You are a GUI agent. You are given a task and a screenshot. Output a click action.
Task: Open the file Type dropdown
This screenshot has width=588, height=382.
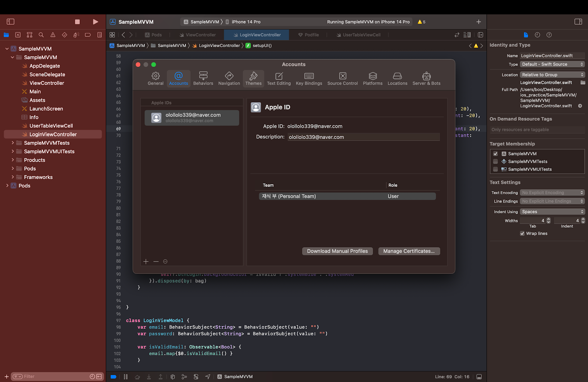[552, 64]
